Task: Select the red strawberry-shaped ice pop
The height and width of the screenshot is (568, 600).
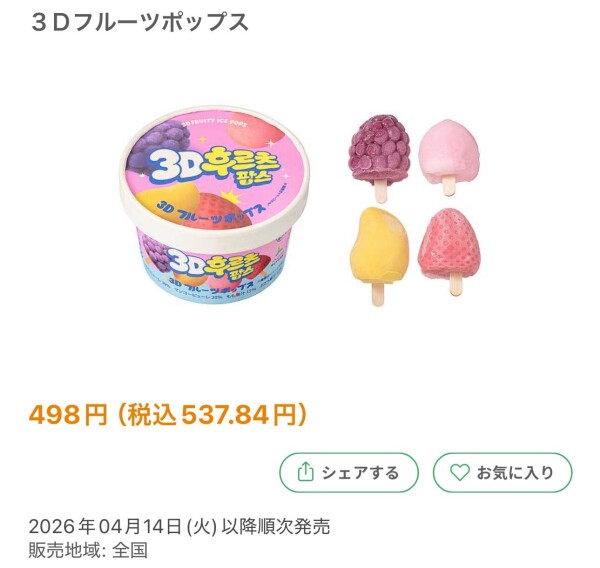Action: tap(449, 251)
